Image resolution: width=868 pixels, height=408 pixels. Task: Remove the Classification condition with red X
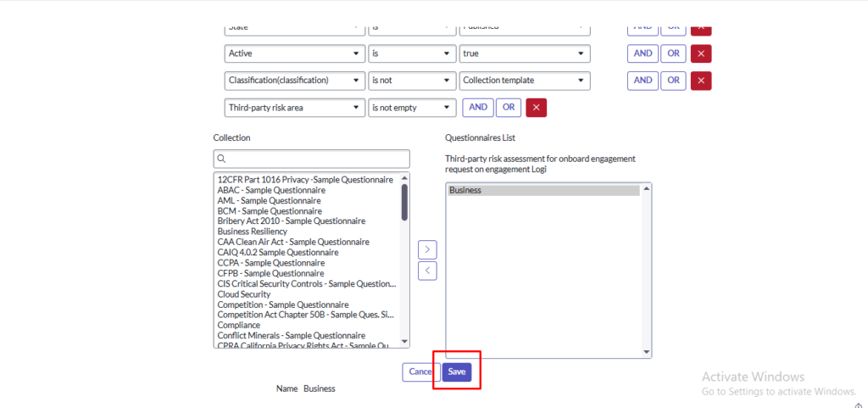pos(701,81)
